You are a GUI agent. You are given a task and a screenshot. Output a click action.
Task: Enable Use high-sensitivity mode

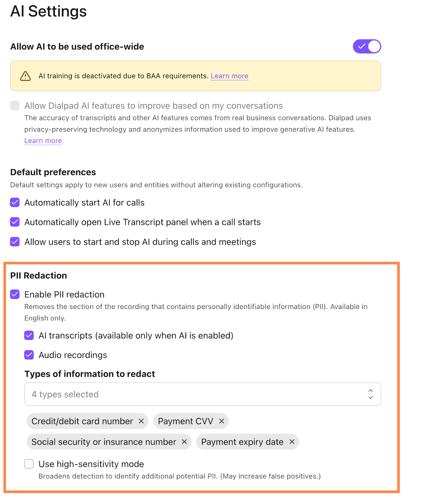29,464
